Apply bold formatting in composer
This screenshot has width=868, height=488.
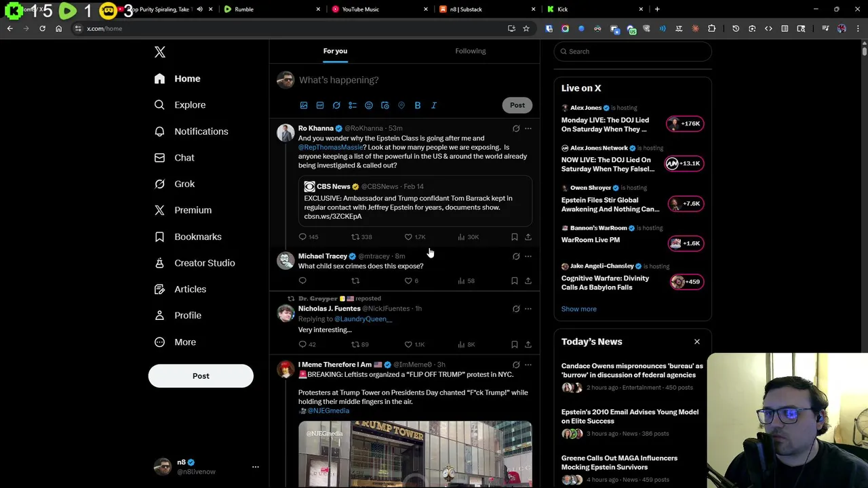click(418, 105)
